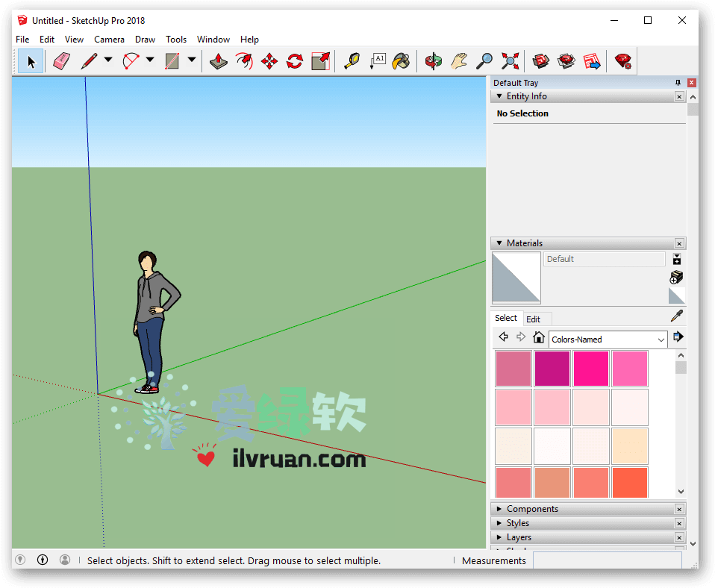This screenshot has width=715, height=588.
Task: Activate the Paint Bucket tool
Action: tap(402, 61)
